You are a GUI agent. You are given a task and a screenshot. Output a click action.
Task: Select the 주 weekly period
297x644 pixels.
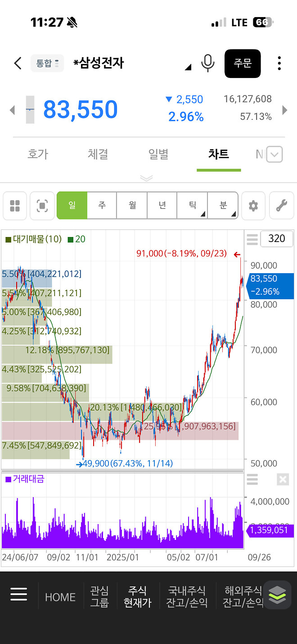(102, 206)
